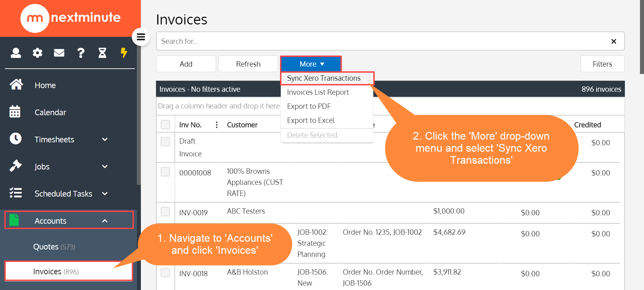Select checkbox for invoice INV-0018
This screenshot has height=290, width=644.
pyautogui.click(x=165, y=273)
